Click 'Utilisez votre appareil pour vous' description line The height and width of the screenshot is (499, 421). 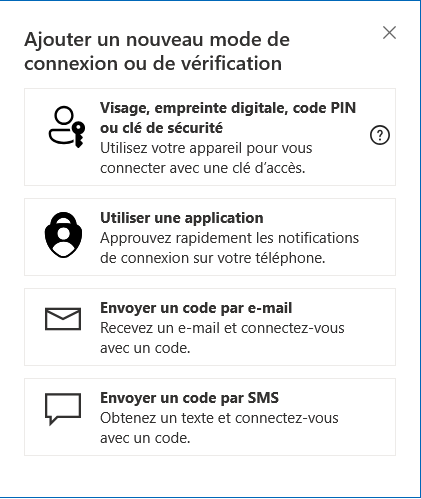click(x=206, y=148)
